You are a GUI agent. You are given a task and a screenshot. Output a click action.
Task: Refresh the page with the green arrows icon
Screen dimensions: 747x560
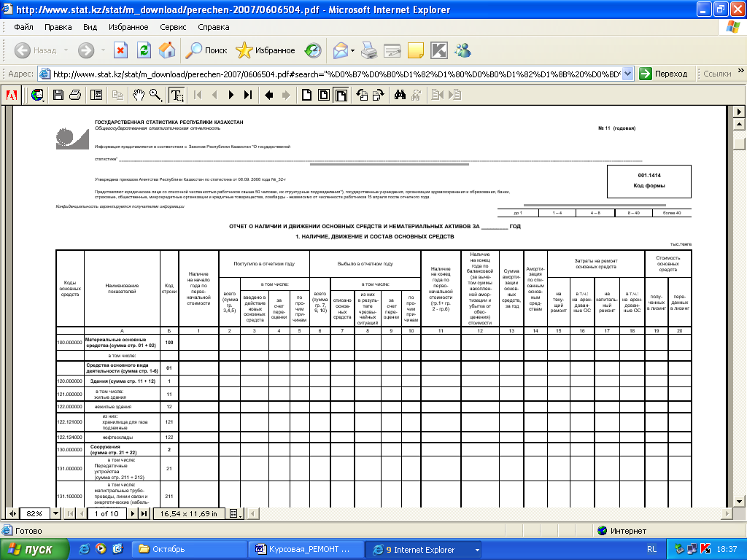pos(144,50)
